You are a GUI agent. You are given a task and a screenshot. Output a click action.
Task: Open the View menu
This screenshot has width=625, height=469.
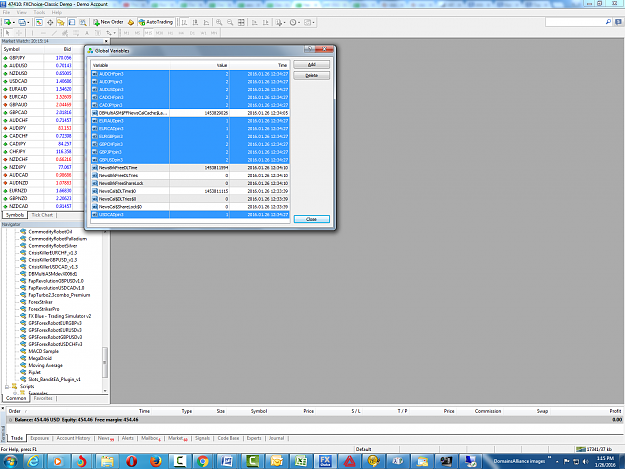pyautogui.click(x=22, y=12)
